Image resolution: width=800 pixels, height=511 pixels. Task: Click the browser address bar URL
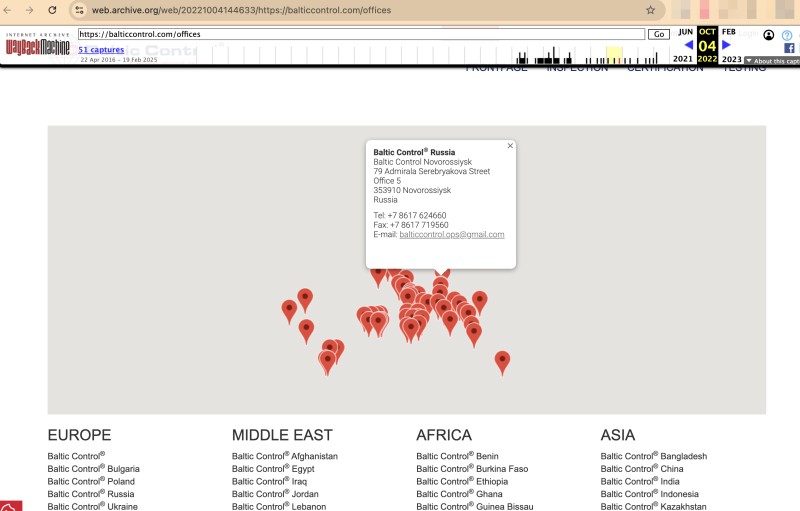(241, 10)
